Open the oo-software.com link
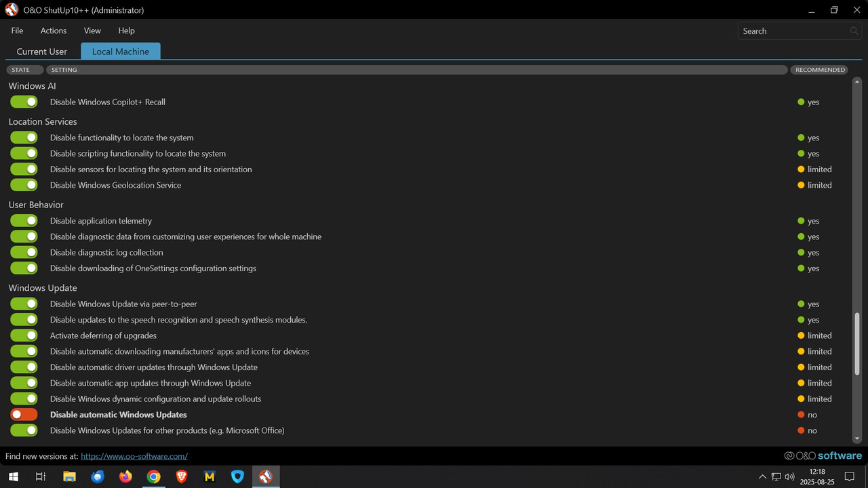868x488 pixels. pos(134,456)
